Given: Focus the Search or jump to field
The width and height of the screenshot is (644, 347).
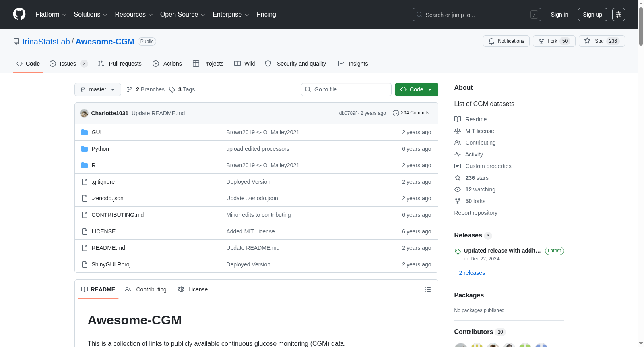Looking at the screenshot, I should 477,15.
